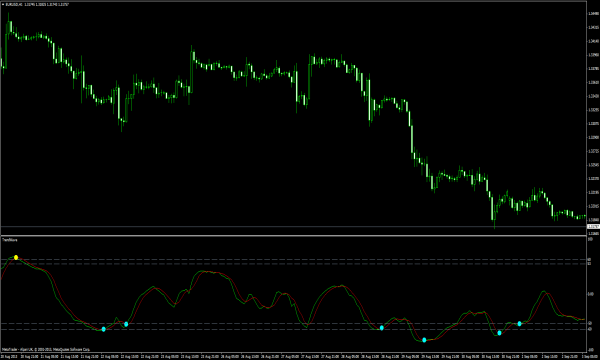Screen dimensions: 600x360
Task: Select the lowest cyan dot in the indicator
Action: coord(424,340)
